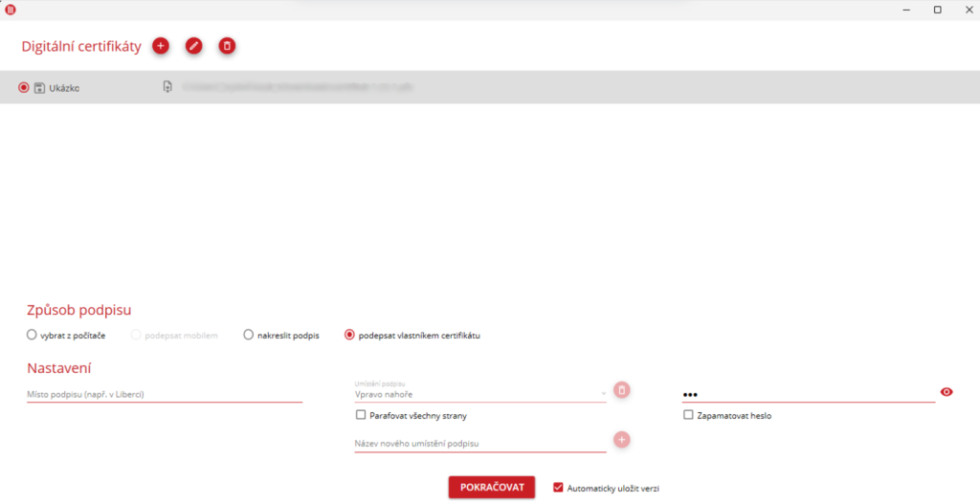Screen dimensions: 980x504
Task: Select nakreslit podpis radio option
Action: 249,336
